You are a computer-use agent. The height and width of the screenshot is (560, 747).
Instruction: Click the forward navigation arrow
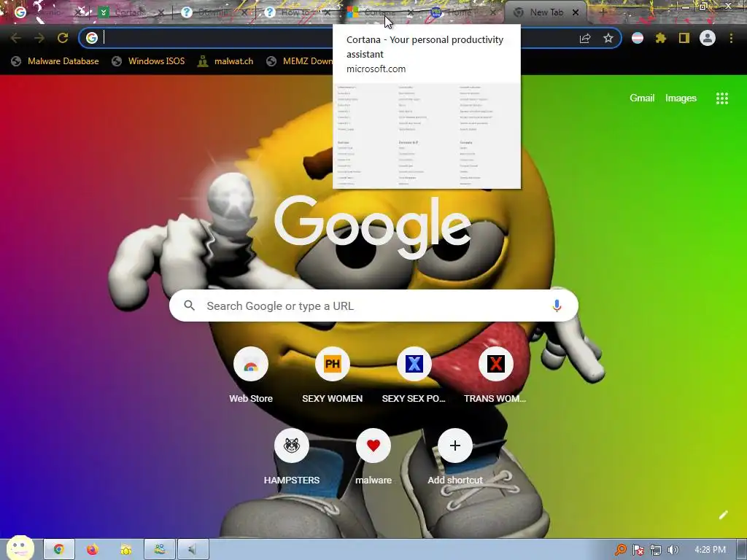(39, 38)
